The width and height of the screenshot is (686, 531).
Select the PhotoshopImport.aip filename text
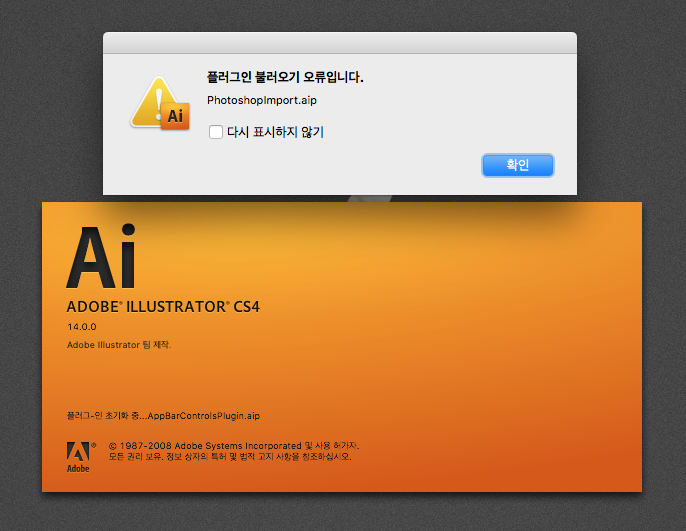tap(261, 100)
